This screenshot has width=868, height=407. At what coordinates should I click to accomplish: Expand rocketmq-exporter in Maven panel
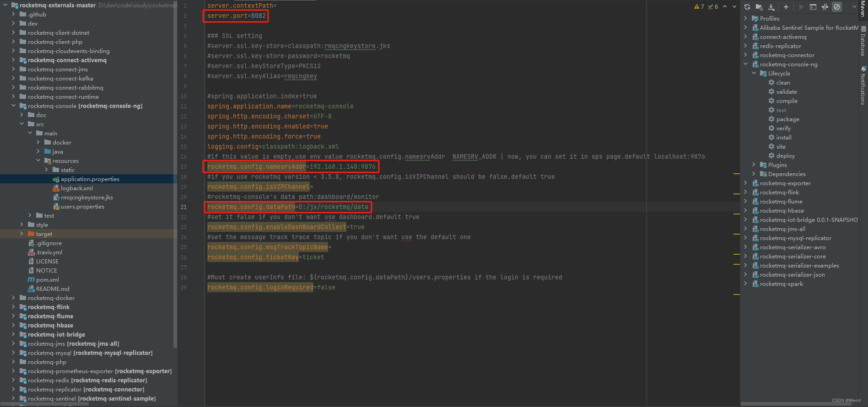(x=745, y=183)
